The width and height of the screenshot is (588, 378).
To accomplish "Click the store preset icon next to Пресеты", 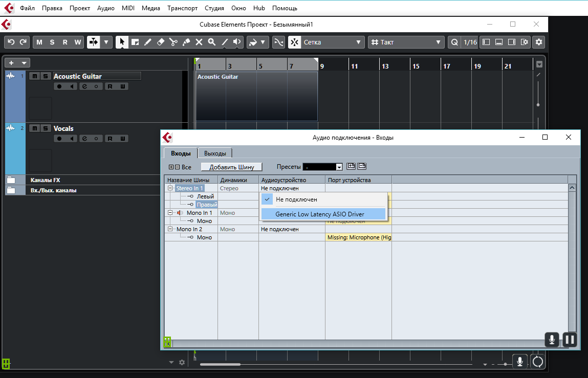I will (x=351, y=166).
